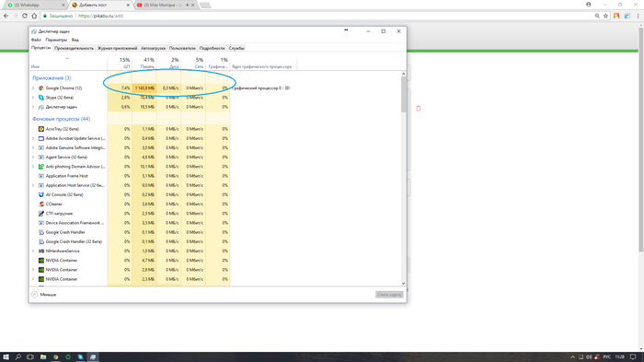The height and width of the screenshot is (362, 644).
Task: Click Chrome's back navigation arrow
Action: coord(6,16)
